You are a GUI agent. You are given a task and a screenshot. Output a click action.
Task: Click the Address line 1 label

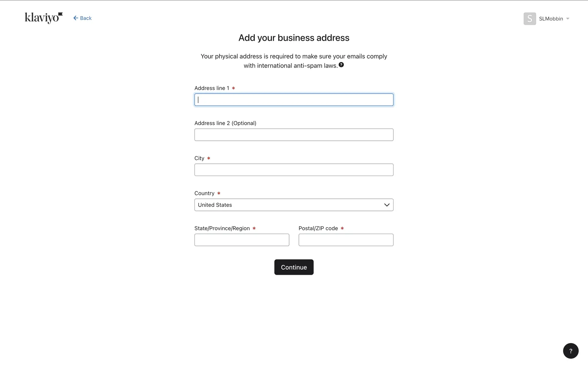(212, 88)
